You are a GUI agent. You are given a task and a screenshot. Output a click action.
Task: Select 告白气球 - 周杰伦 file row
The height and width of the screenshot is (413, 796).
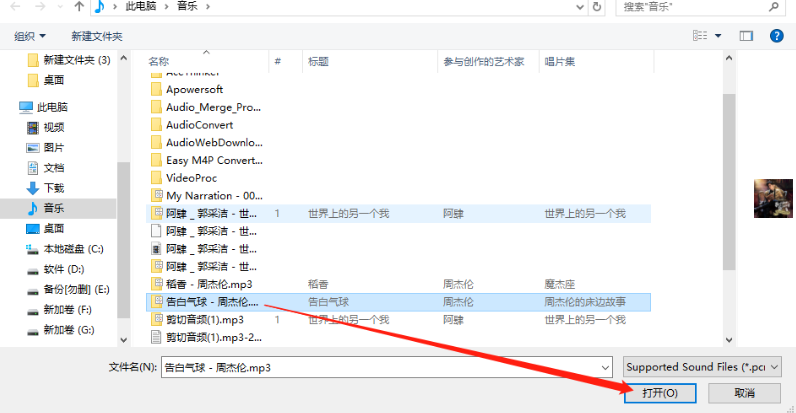(399, 302)
